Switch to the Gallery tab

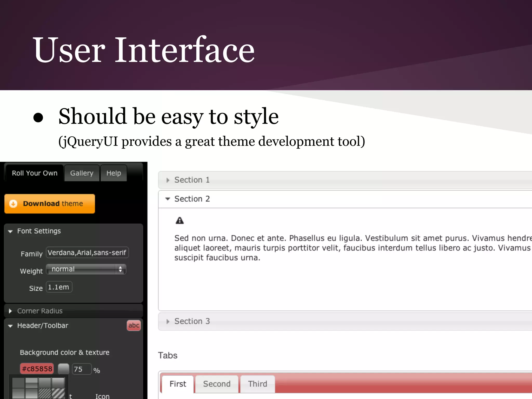click(x=82, y=173)
